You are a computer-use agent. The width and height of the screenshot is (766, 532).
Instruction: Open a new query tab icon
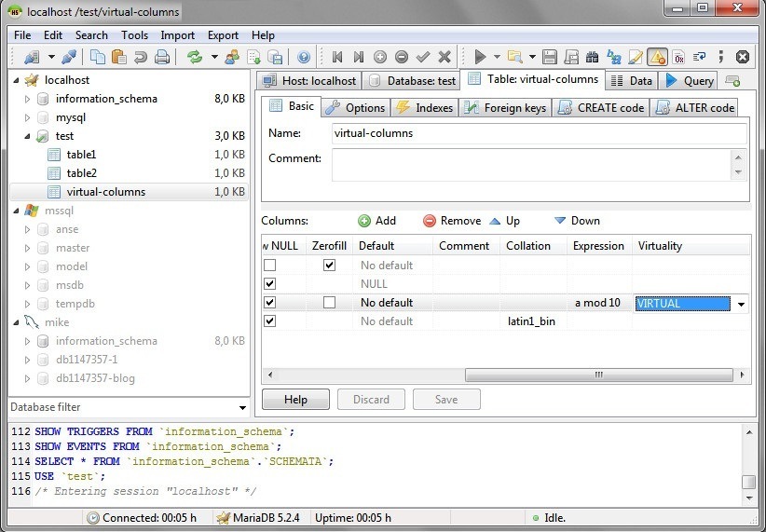[x=732, y=81]
